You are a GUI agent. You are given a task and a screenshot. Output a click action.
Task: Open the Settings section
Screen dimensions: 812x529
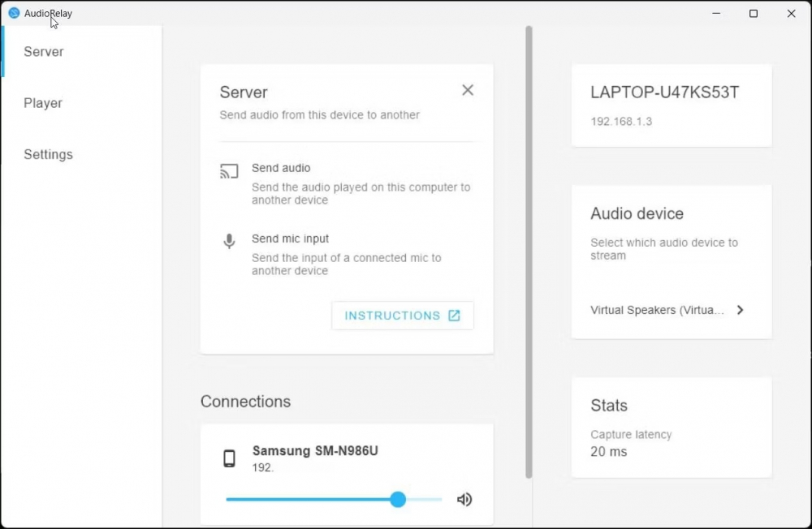48,154
